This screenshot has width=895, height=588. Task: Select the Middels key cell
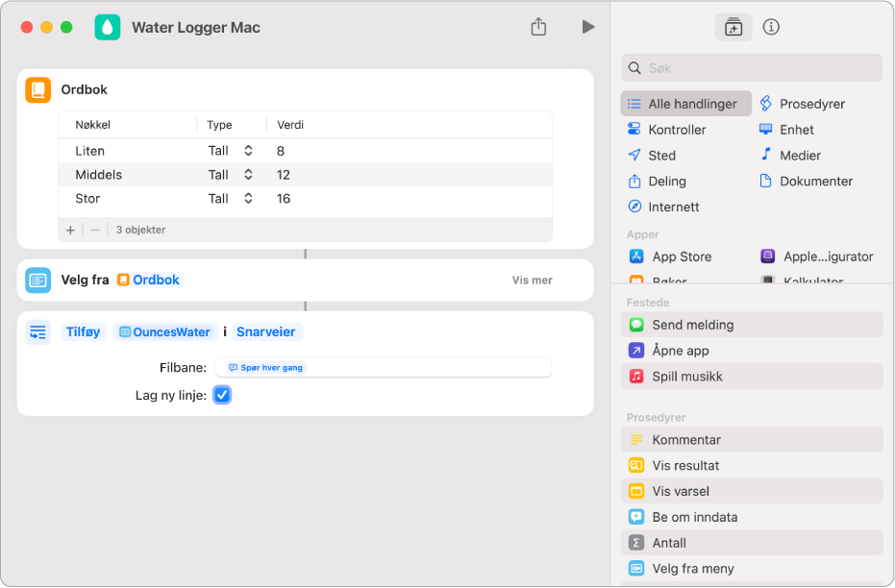(99, 175)
